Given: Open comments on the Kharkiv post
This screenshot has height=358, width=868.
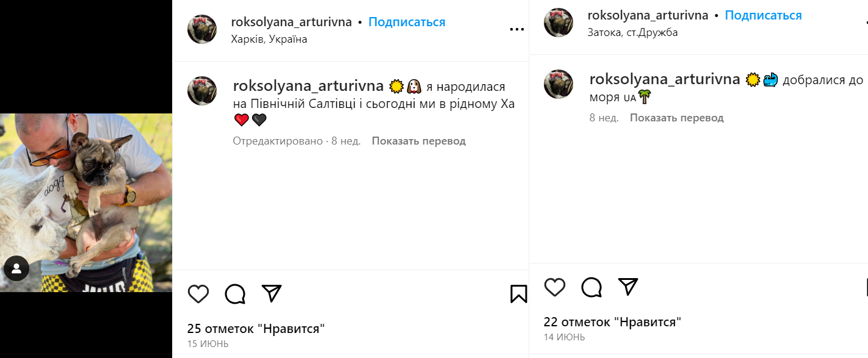Looking at the screenshot, I should 235,294.
